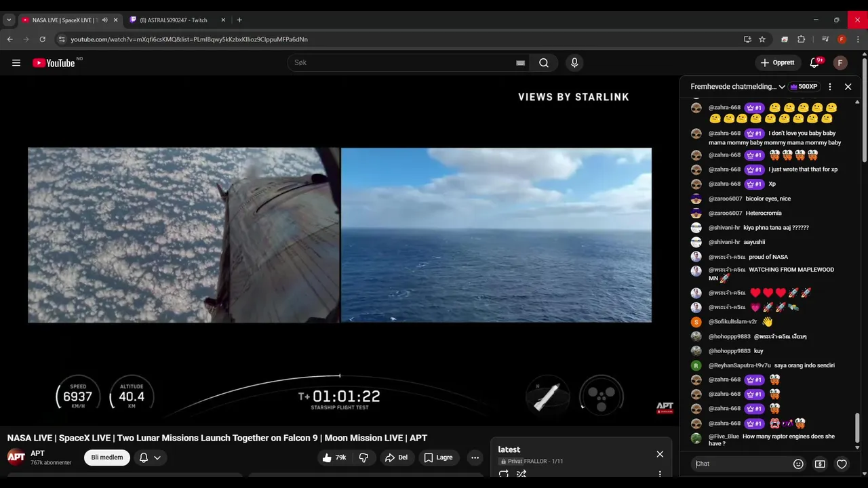Open playlist panel three-dot menu
Image resolution: width=868 pixels, height=488 pixels.
click(x=660, y=474)
